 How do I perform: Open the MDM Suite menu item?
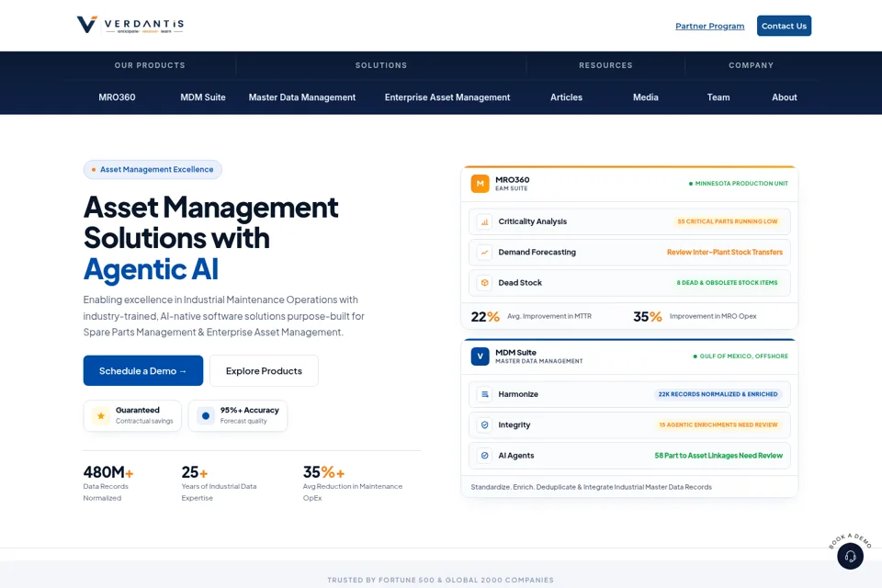(x=202, y=97)
